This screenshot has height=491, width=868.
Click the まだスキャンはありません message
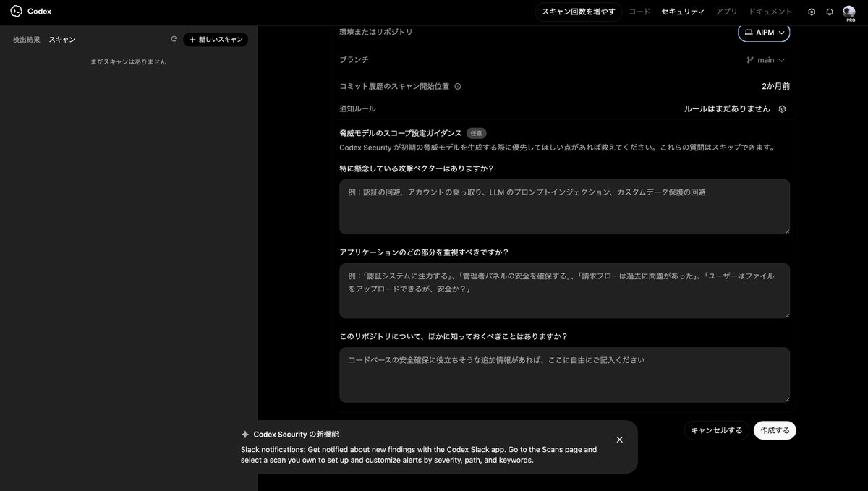coord(129,61)
